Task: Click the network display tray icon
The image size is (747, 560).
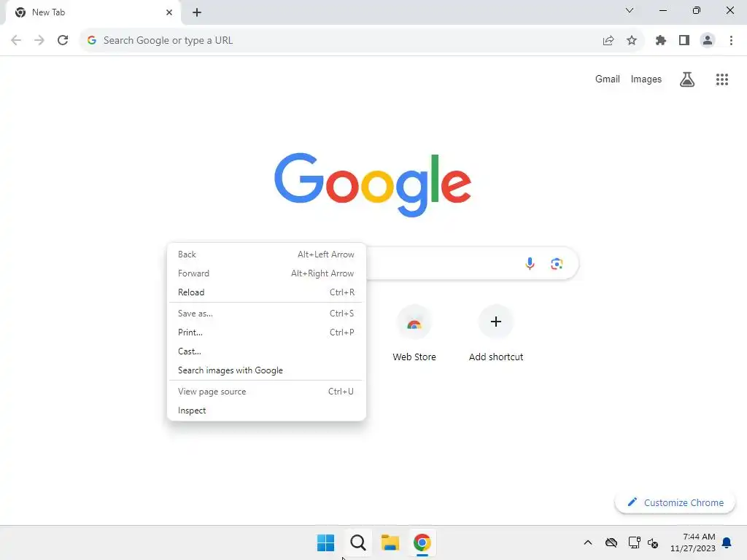Action: click(x=634, y=542)
